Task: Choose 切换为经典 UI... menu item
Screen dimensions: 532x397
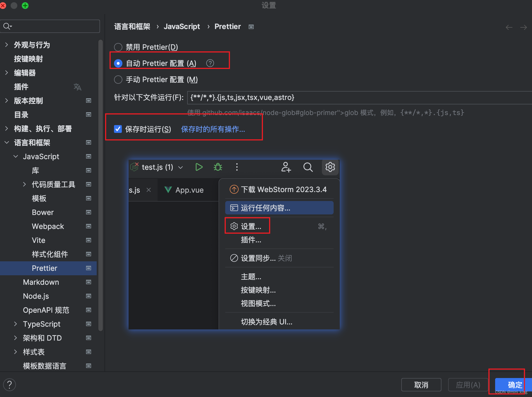Action: pyautogui.click(x=279, y=322)
